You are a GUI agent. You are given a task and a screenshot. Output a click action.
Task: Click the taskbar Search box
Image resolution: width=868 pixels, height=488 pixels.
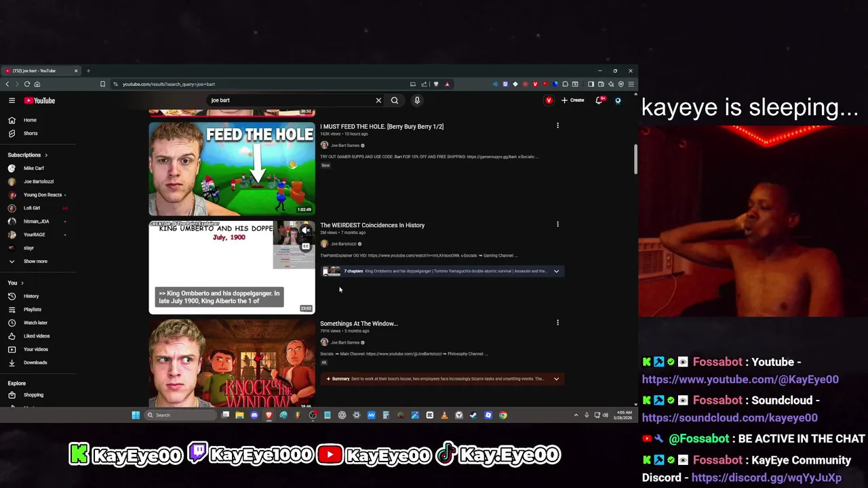(179, 415)
